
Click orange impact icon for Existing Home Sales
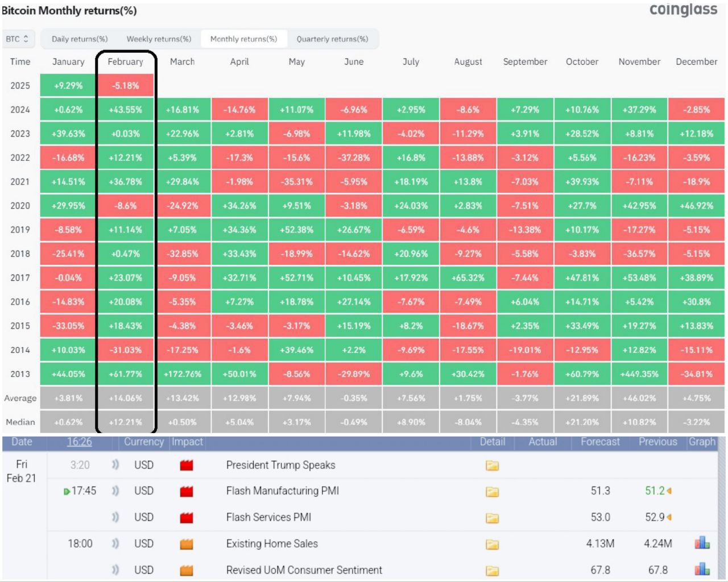tap(186, 544)
